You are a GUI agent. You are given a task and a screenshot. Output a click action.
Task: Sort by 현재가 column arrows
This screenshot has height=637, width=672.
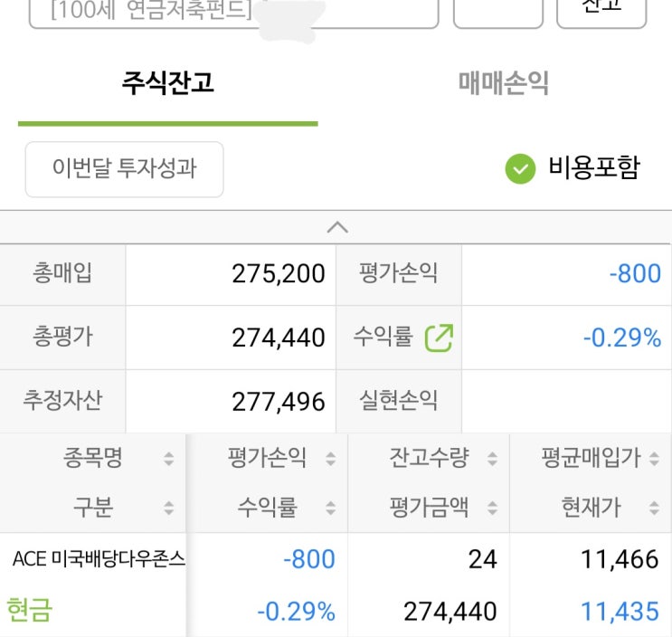point(654,508)
